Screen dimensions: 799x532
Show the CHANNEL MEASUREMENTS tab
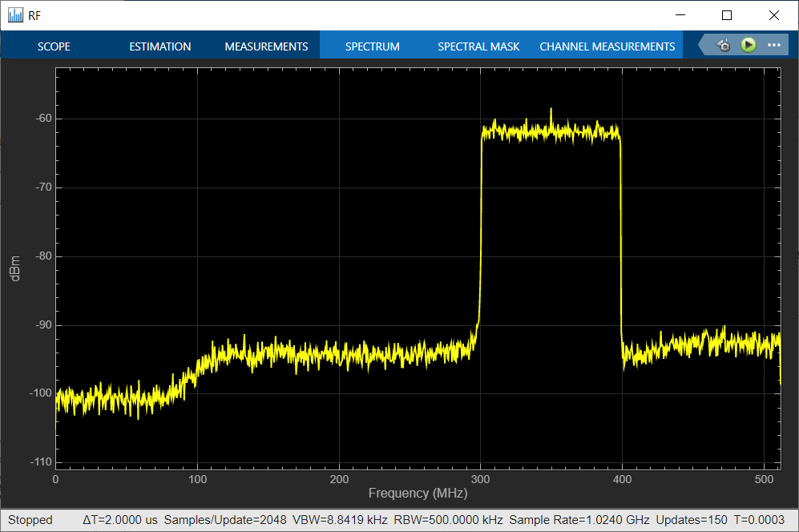coord(607,46)
